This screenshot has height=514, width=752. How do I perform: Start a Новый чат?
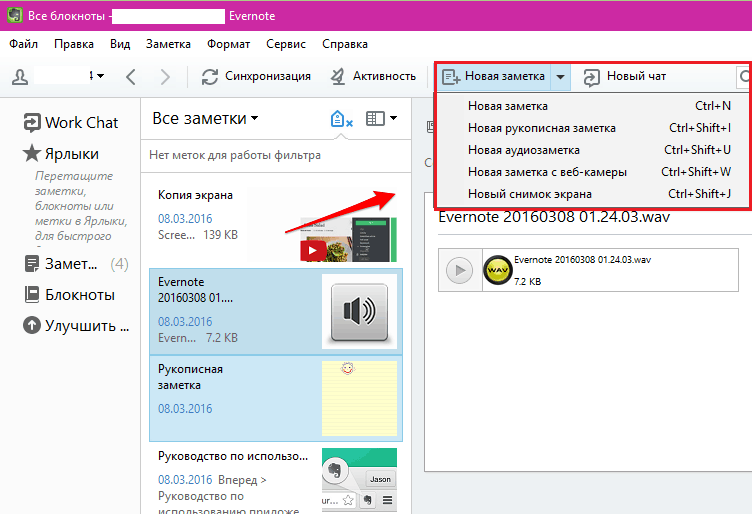tap(625, 76)
